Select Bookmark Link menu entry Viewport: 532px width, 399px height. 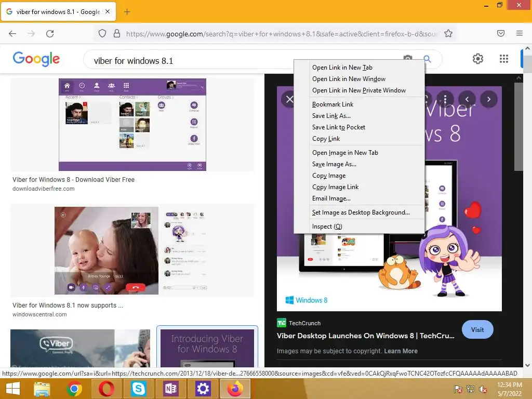click(x=359, y=104)
